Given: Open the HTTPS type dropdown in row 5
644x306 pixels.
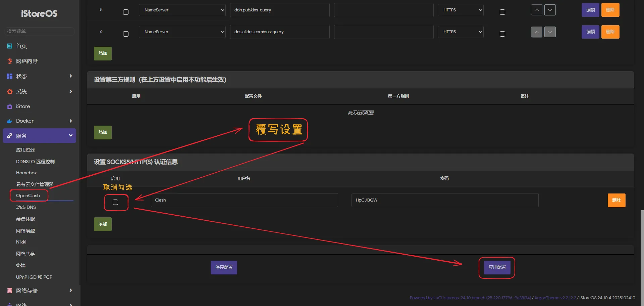Looking at the screenshot, I should click(461, 10).
